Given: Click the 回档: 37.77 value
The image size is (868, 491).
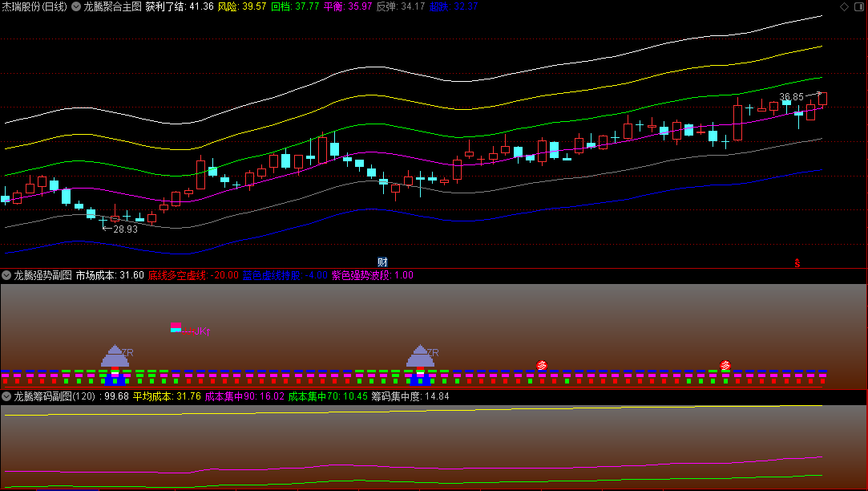Looking at the screenshot, I should coord(295,6).
